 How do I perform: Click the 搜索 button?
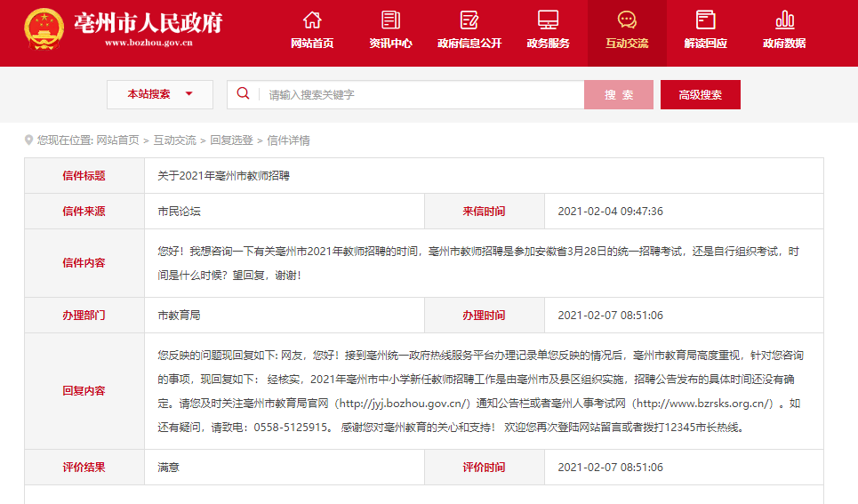619,95
